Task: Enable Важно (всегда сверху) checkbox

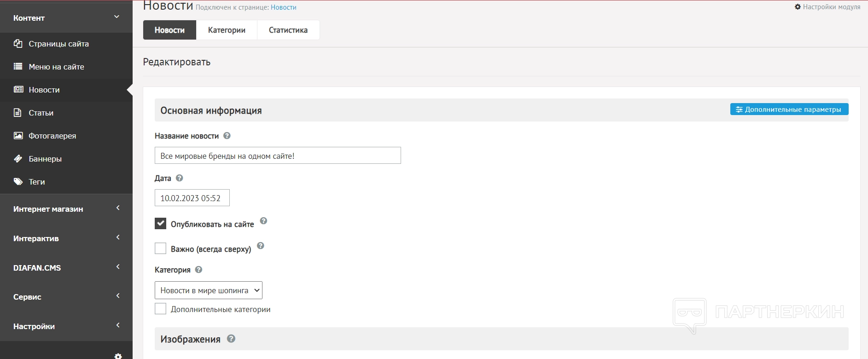Action: pos(160,249)
